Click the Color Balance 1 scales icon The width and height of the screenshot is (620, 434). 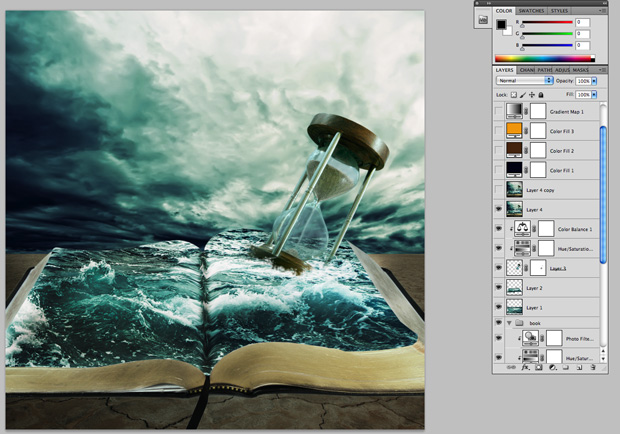522,229
